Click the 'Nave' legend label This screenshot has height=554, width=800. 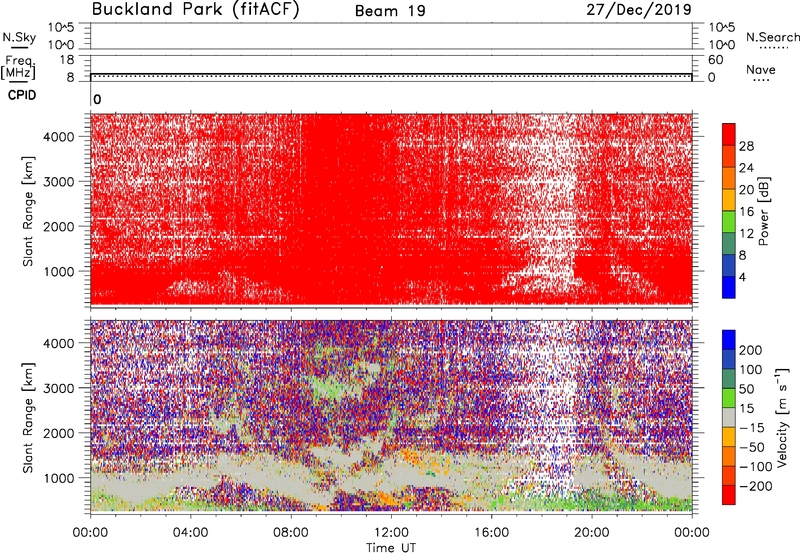pyautogui.click(x=761, y=70)
